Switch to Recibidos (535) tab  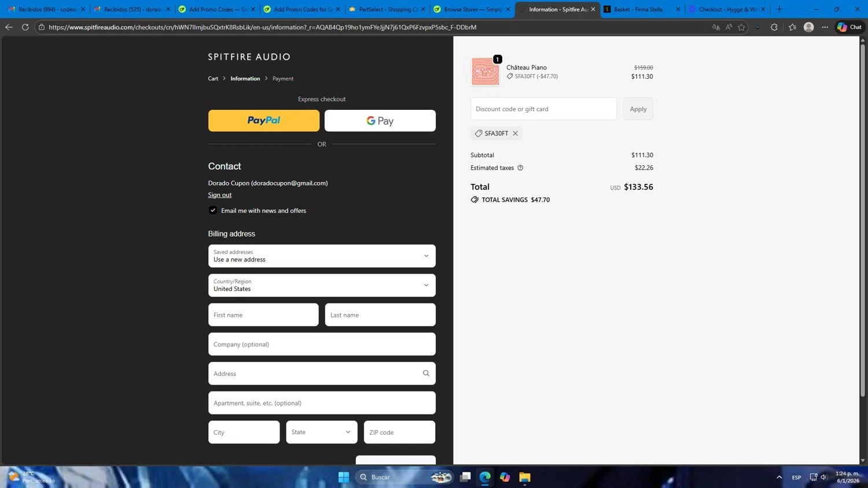coord(133,9)
